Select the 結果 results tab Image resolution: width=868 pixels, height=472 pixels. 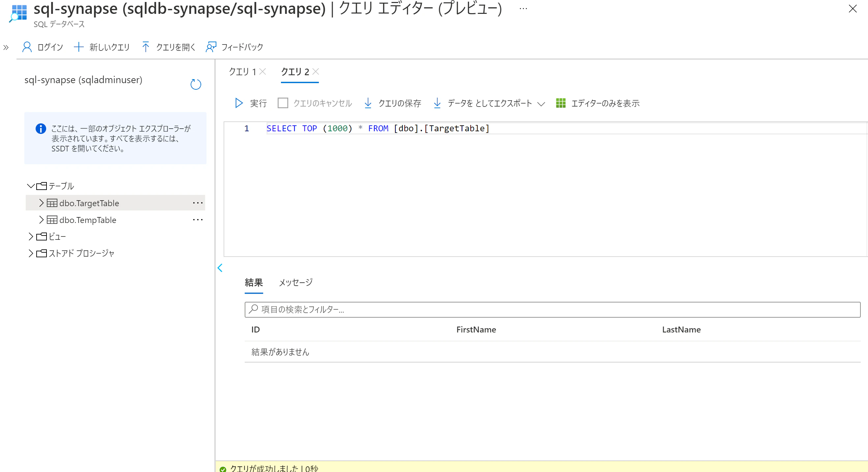point(254,282)
